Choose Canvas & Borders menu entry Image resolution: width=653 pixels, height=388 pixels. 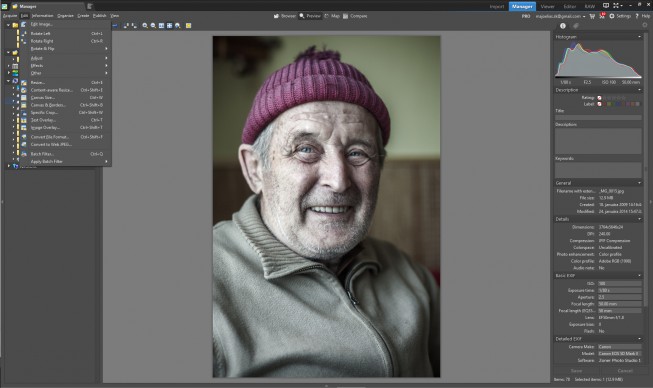pyautogui.click(x=66, y=105)
